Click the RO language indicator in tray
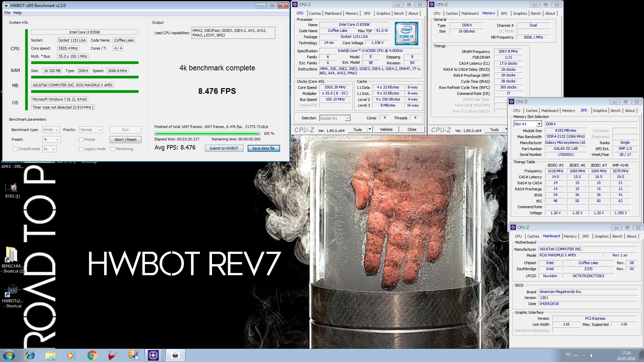The width and height of the screenshot is (644, 362). pos(568,355)
